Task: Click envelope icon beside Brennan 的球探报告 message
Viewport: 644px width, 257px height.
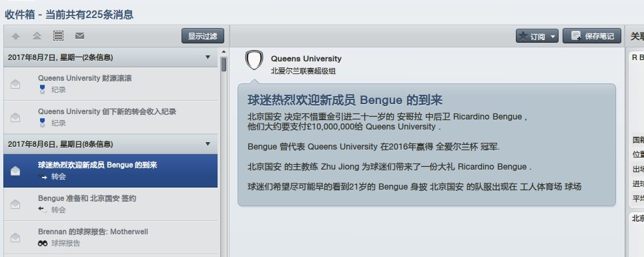Action: (15, 238)
